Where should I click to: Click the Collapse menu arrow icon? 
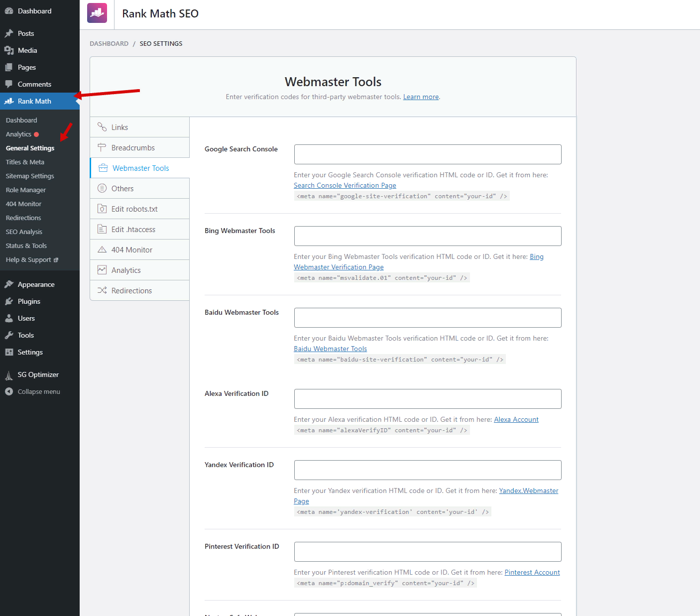click(x=9, y=391)
